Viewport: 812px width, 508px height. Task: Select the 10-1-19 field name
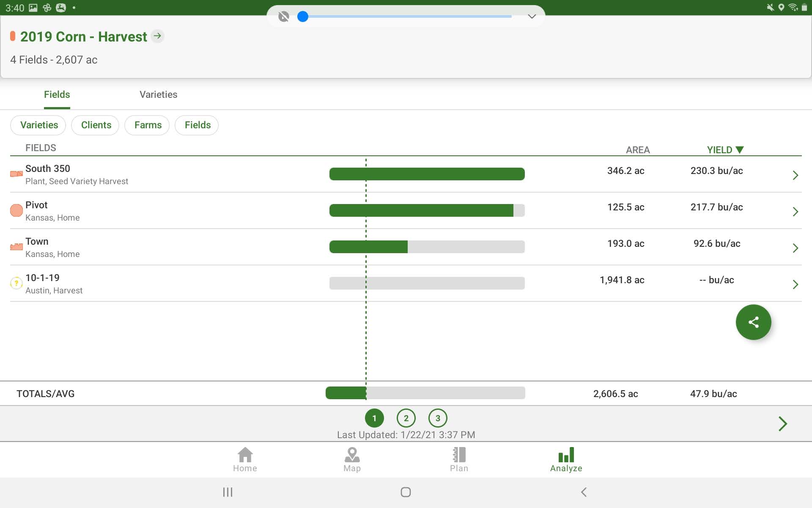click(x=42, y=278)
